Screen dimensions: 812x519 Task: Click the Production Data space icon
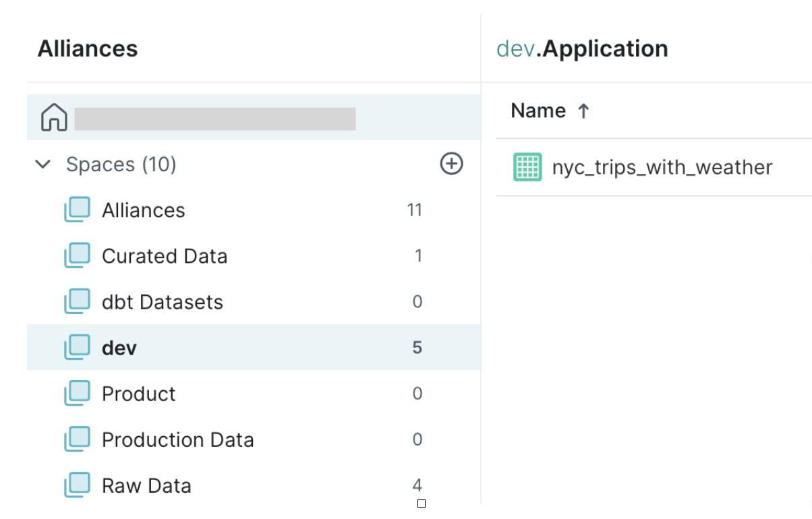coord(77,439)
